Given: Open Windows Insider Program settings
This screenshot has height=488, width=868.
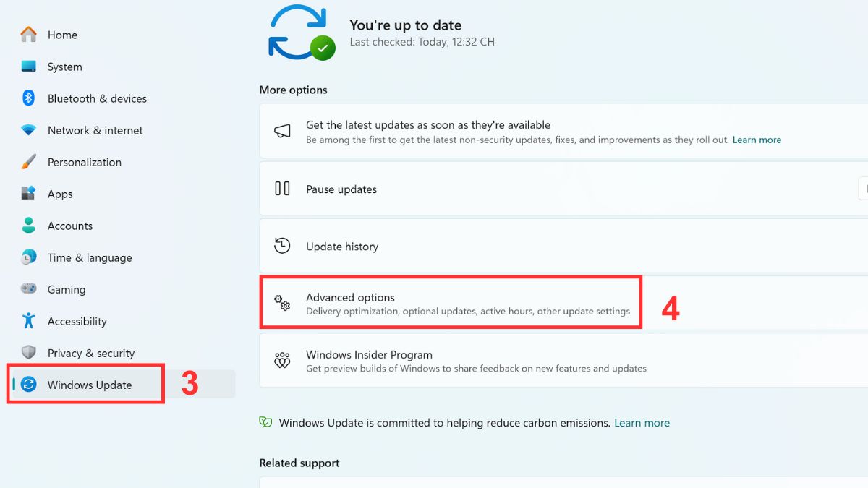Looking at the screenshot, I should (563, 360).
